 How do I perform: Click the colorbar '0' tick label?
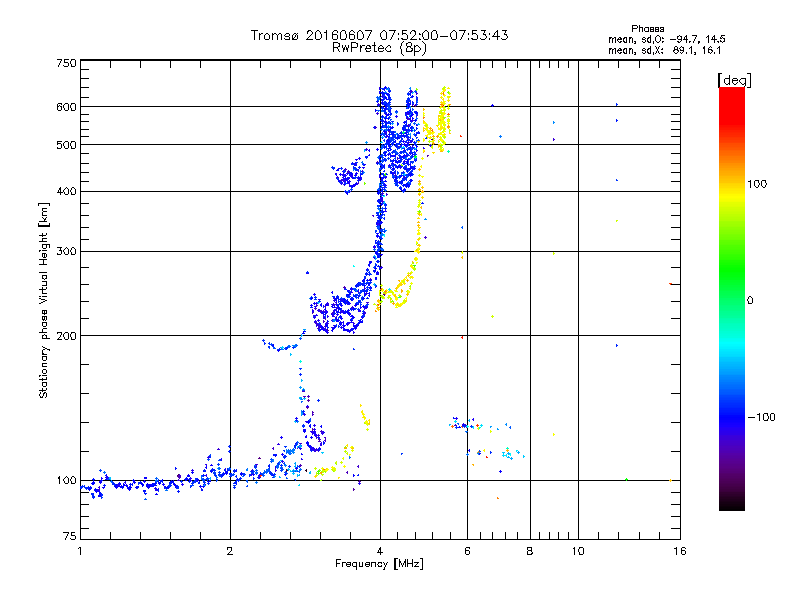tap(750, 300)
